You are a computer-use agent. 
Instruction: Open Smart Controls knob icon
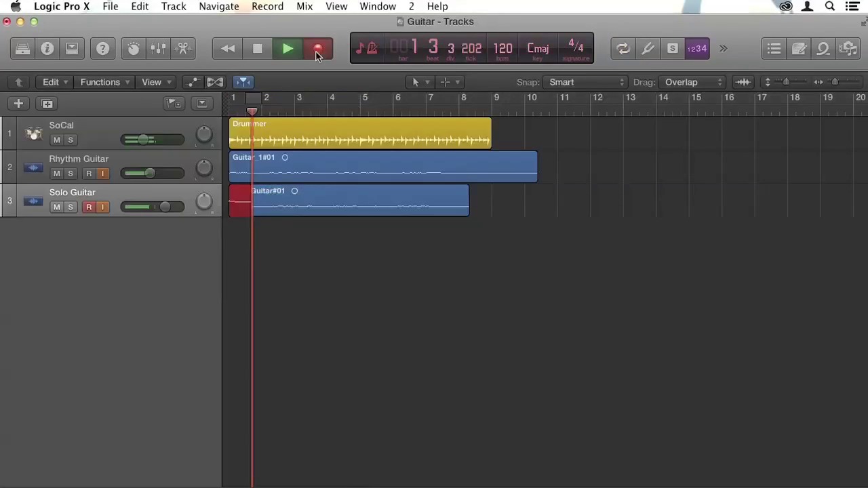(134, 48)
